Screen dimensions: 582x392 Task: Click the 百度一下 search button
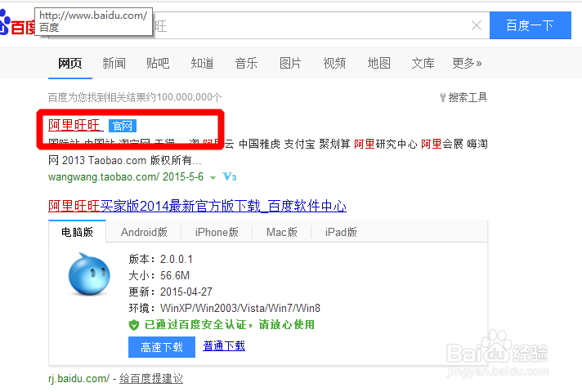pyautogui.click(x=530, y=25)
